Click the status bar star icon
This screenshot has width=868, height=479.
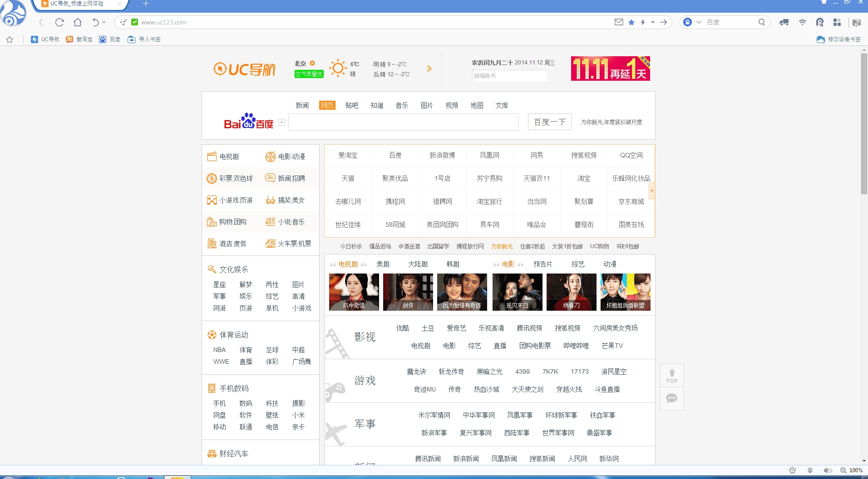coord(792,470)
